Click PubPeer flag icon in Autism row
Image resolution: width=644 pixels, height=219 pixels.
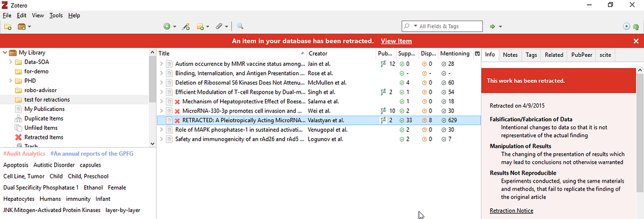[x=383, y=64]
